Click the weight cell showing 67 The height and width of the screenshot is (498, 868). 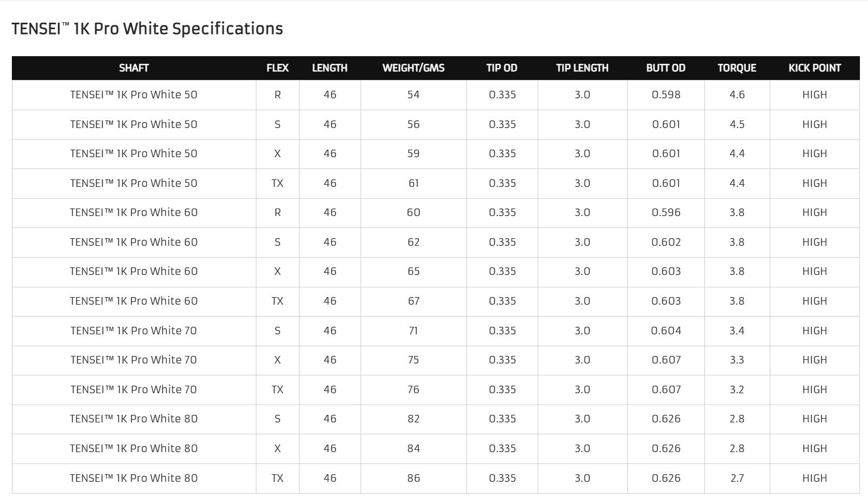pyautogui.click(x=413, y=301)
